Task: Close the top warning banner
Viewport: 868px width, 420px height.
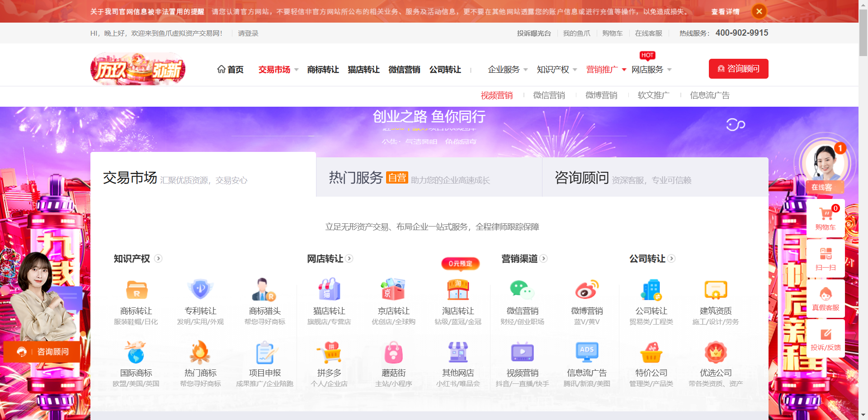Action: (x=759, y=11)
